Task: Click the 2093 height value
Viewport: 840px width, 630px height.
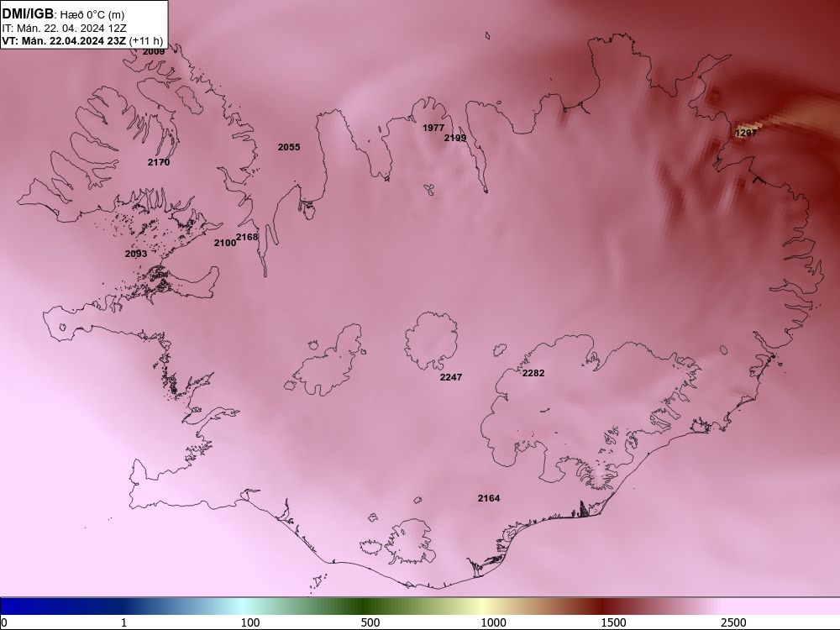Action: click(136, 254)
